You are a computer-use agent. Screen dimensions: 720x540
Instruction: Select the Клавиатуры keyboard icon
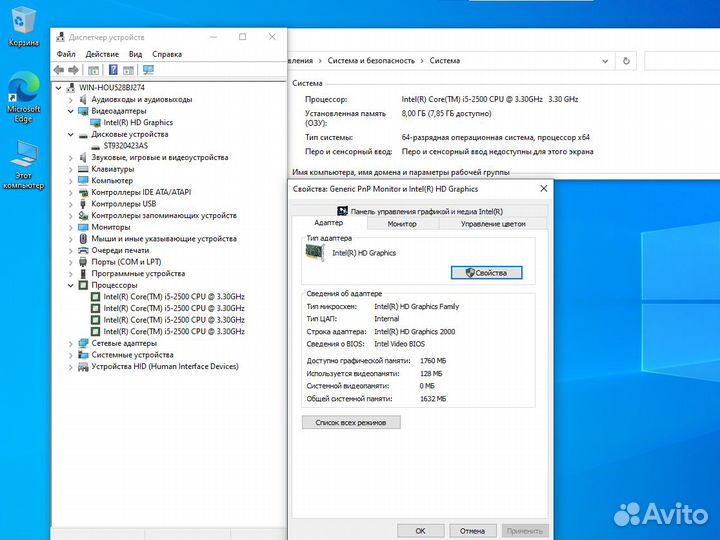pos(83,169)
